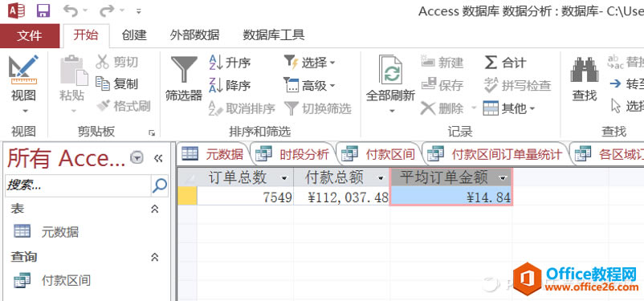The height and width of the screenshot is (301, 644).
Task: Click the Save icon in quick access toolbar
Action: (x=43, y=10)
